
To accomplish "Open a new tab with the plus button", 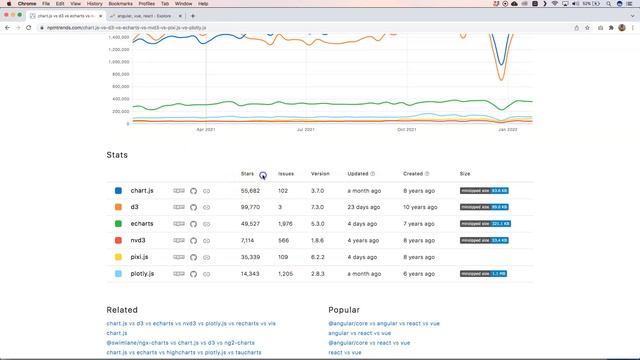I will tap(193, 16).
